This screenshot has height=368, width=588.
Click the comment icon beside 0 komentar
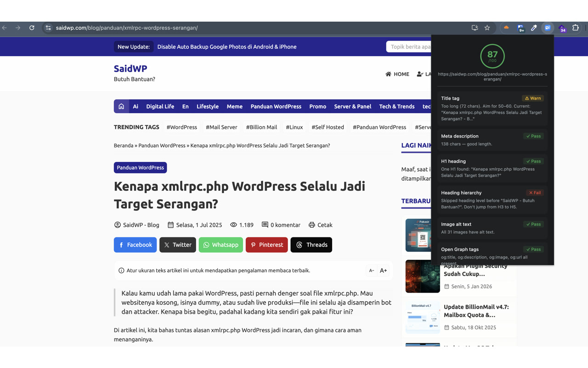(265, 225)
